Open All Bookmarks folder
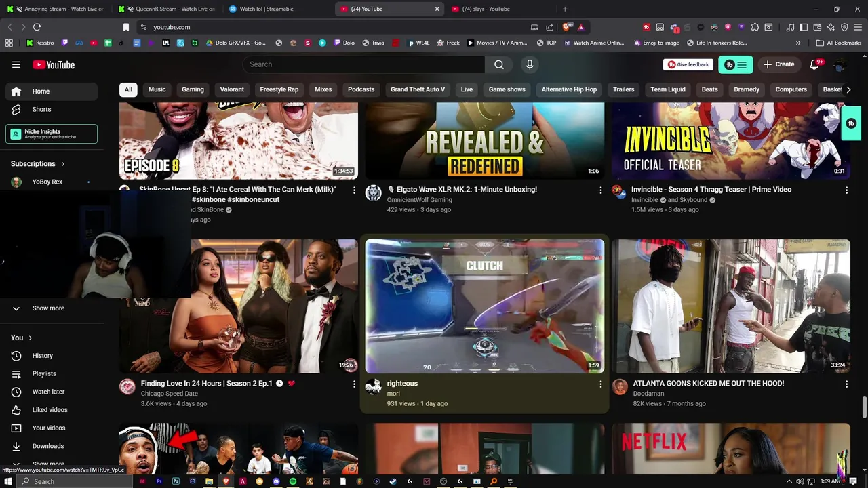Viewport: 868px width, 488px height. tap(839, 43)
